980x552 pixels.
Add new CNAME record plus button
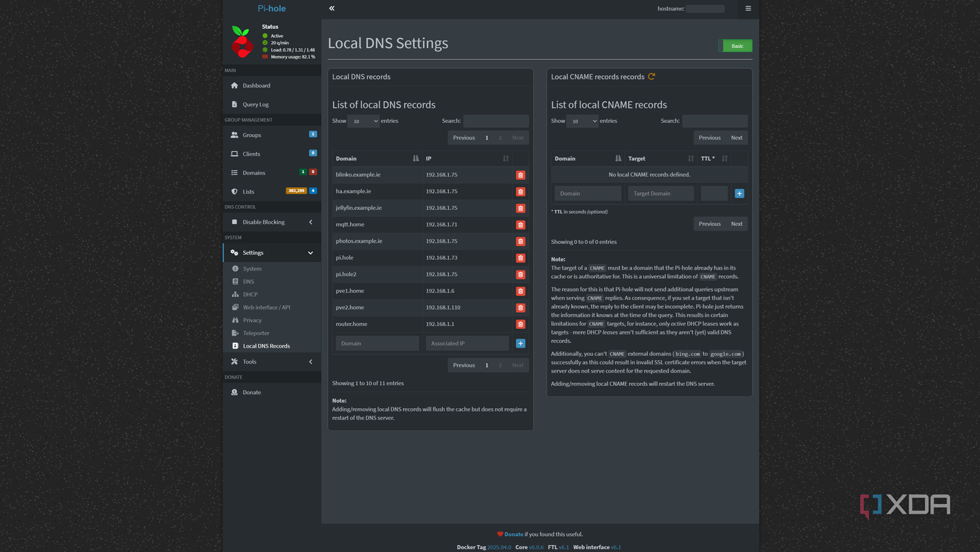click(739, 194)
